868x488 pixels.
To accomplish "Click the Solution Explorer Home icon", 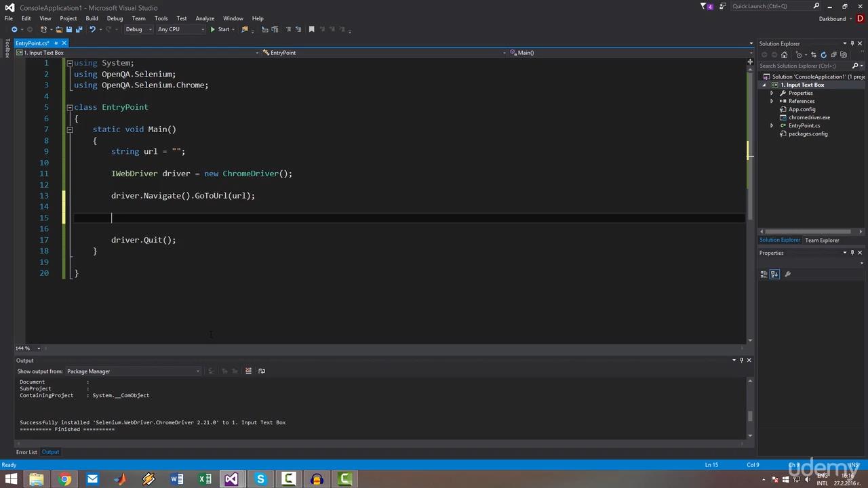I will pos(785,55).
